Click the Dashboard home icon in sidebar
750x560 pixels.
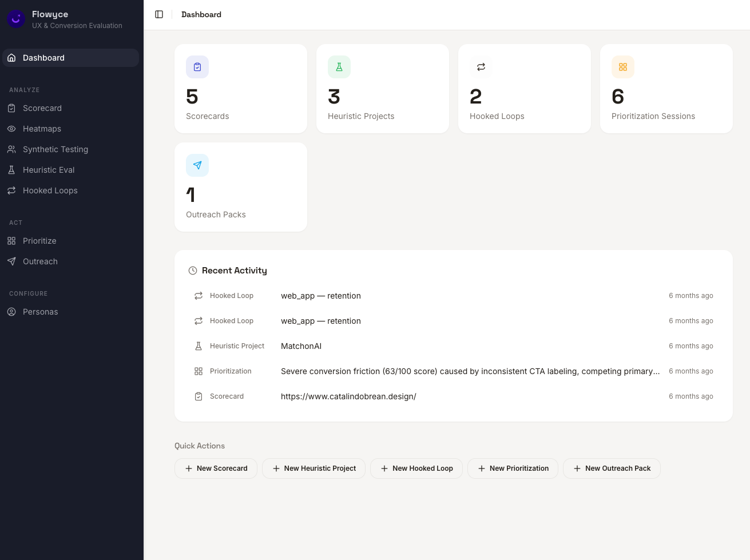point(11,58)
